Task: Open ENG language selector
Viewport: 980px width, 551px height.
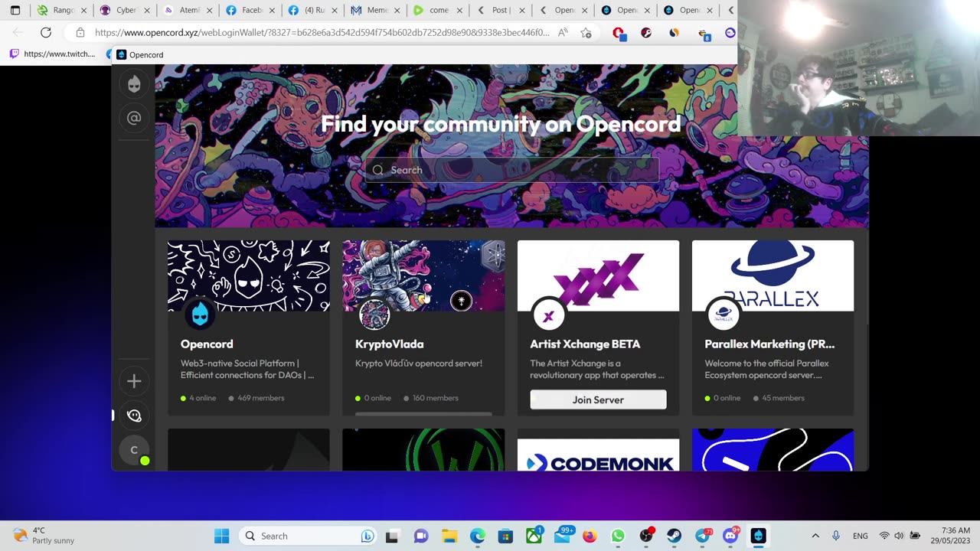Action: (860, 536)
